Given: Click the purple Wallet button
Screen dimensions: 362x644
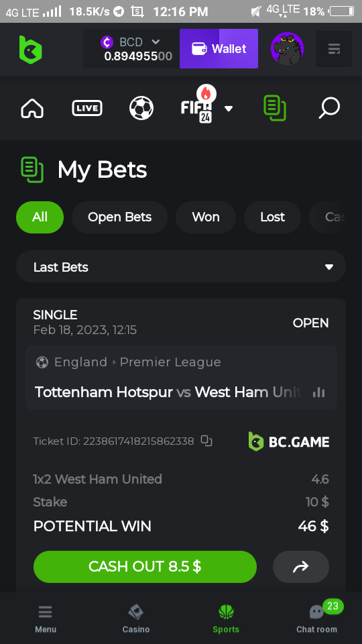Looking at the screenshot, I should (219, 48).
